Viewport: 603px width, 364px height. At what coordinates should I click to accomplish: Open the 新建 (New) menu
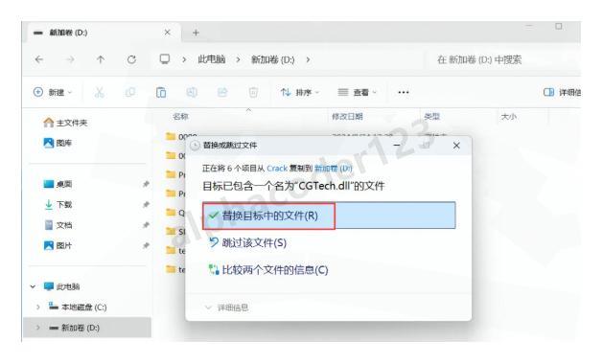tap(53, 92)
